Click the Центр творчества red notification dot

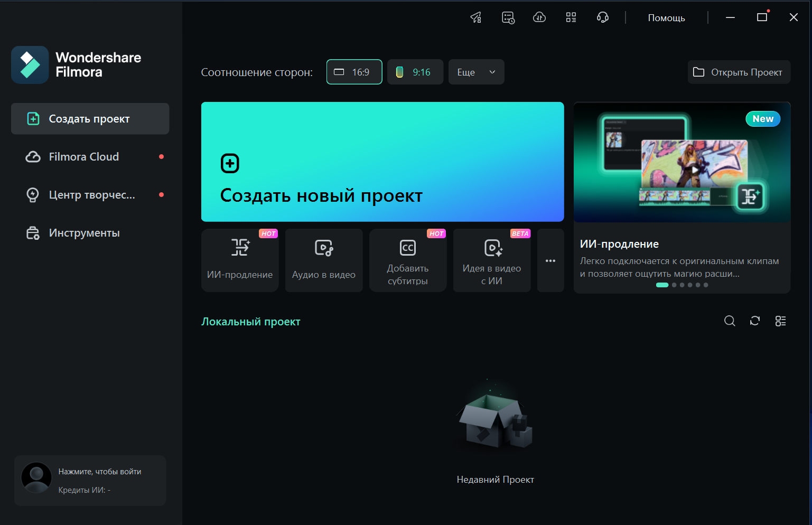click(161, 195)
